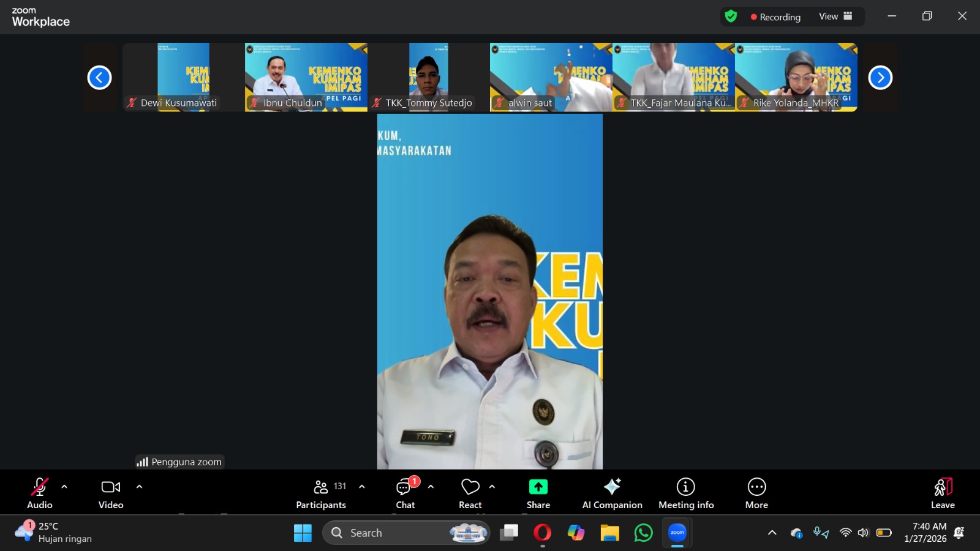
Task: Show Meeting info details
Action: coord(685,488)
